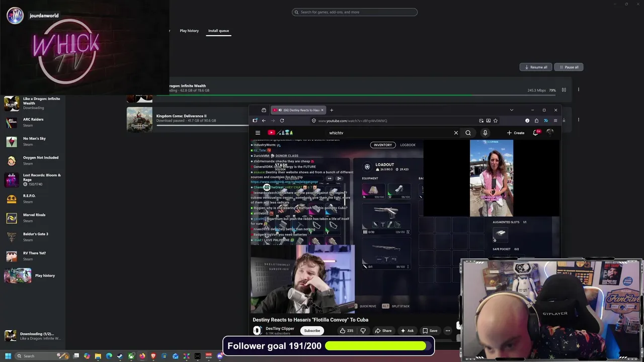Open the YouTube account avatar menu
This screenshot has width=644, height=362.
550,133
